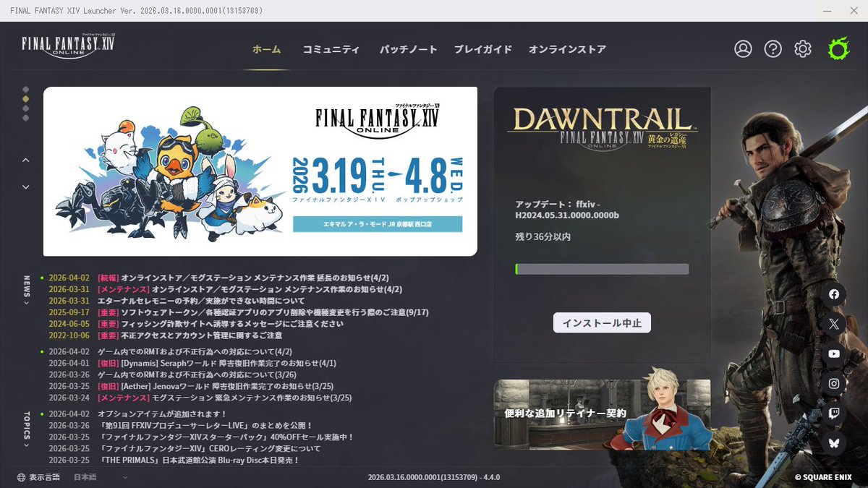Expand the NEWS section label
868x488 pixels.
click(x=27, y=290)
